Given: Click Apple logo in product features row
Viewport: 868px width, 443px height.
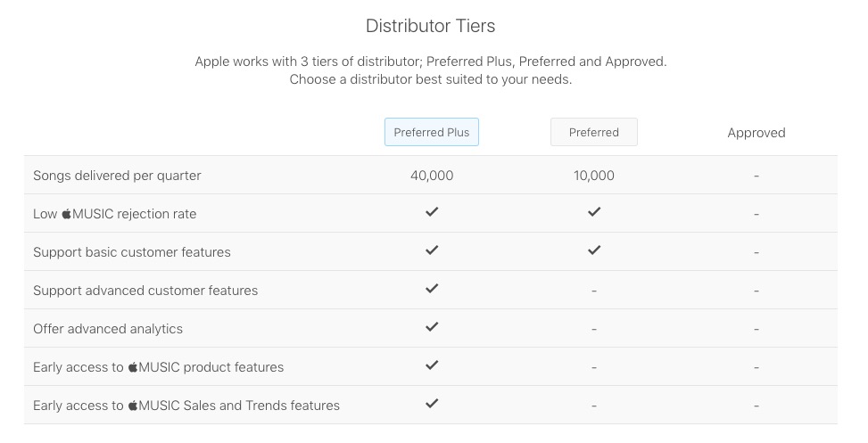Looking at the screenshot, I should [x=133, y=366].
